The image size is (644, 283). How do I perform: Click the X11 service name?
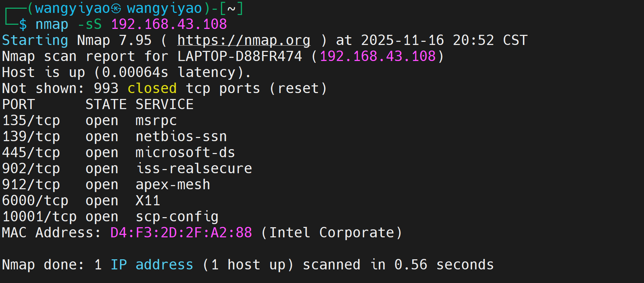148,201
